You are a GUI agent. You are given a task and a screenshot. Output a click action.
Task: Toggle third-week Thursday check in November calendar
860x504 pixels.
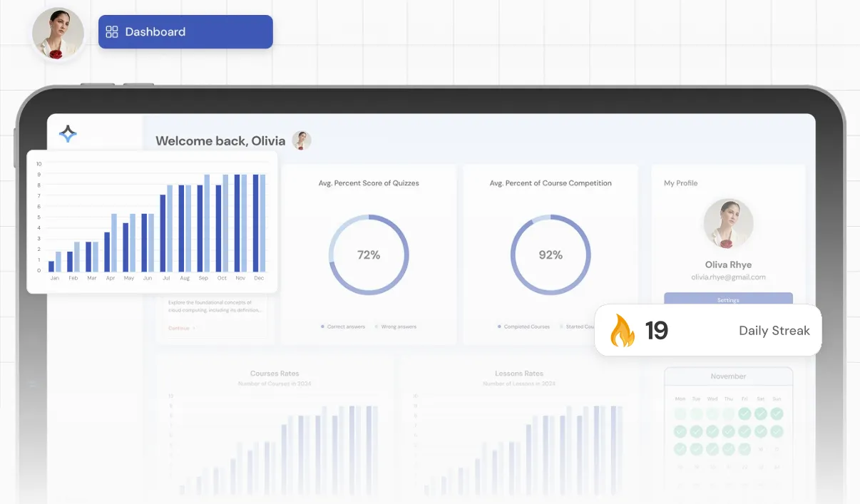tap(728, 449)
